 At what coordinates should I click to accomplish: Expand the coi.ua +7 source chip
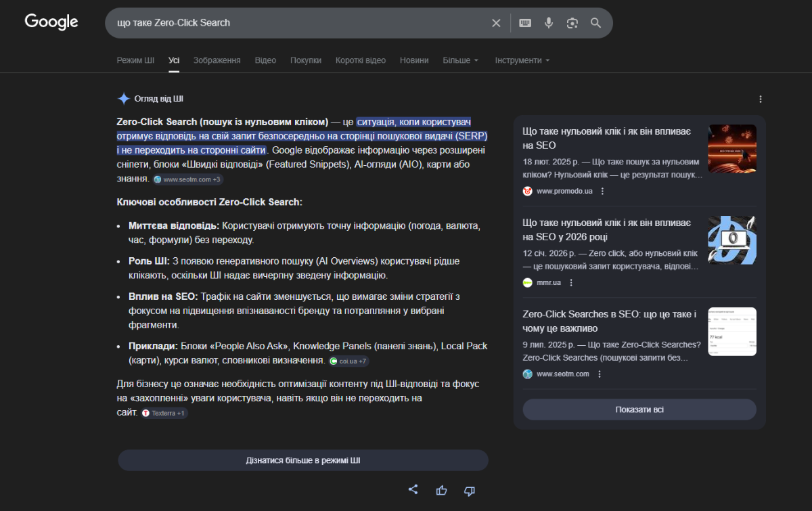(x=348, y=361)
